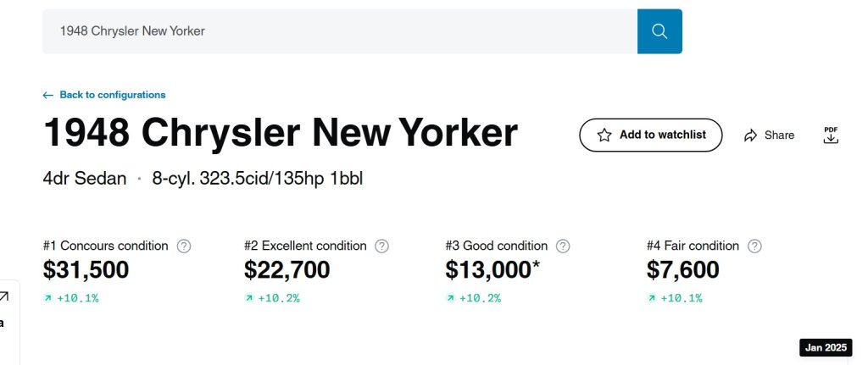Share this 1948 Chrysler valuation
The height and width of the screenshot is (365, 868).
[769, 135]
